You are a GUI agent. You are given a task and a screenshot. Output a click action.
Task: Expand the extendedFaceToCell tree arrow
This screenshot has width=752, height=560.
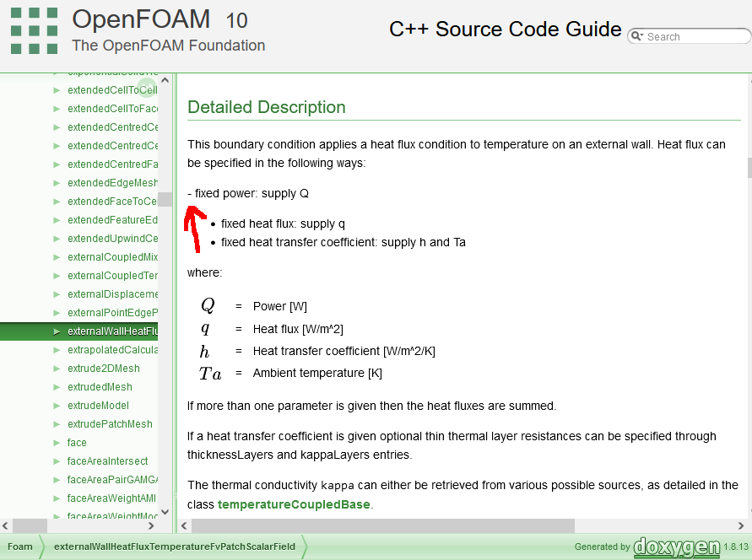[x=57, y=202]
